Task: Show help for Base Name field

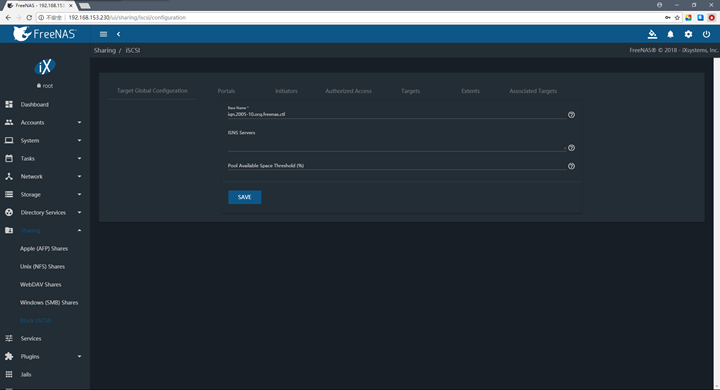Action: (571, 115)
